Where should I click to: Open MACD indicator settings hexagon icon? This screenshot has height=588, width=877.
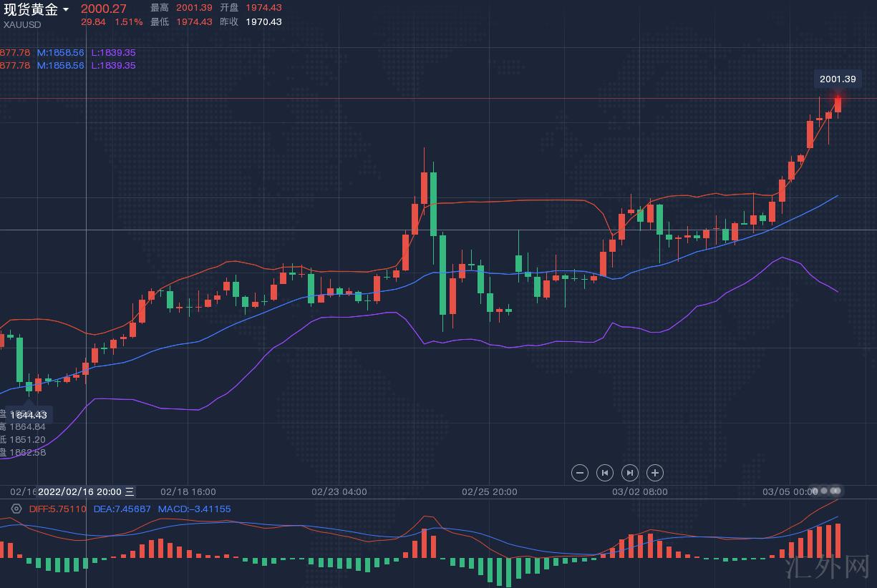click(16, 509)
